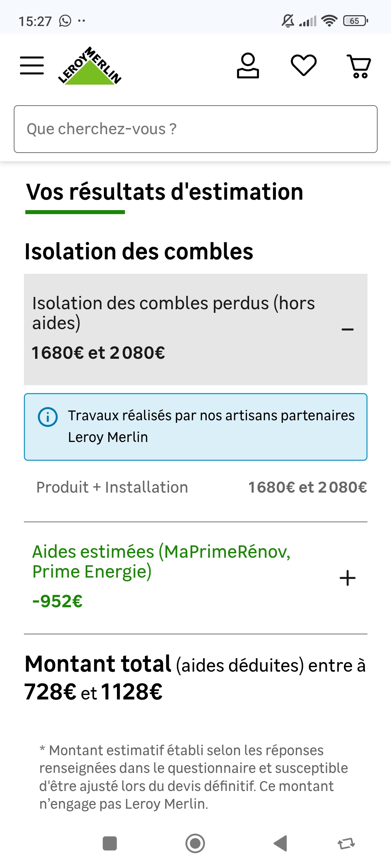Open the shopping cart

359,66
